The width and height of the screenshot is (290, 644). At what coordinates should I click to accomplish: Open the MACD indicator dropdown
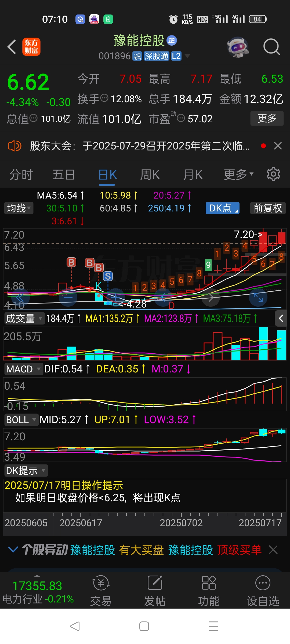(23, 369)
